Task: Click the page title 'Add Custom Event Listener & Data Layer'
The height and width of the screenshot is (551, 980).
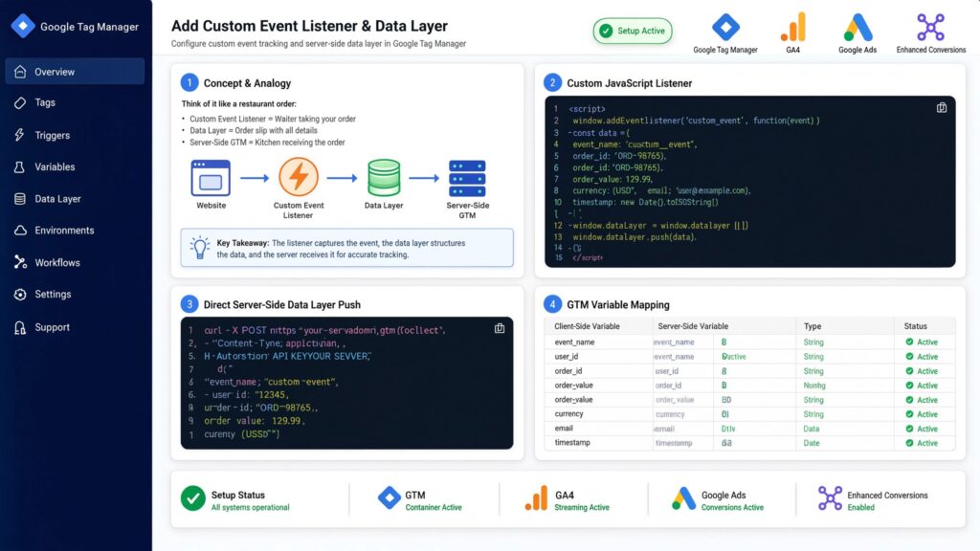Action: tap(309, 26)
